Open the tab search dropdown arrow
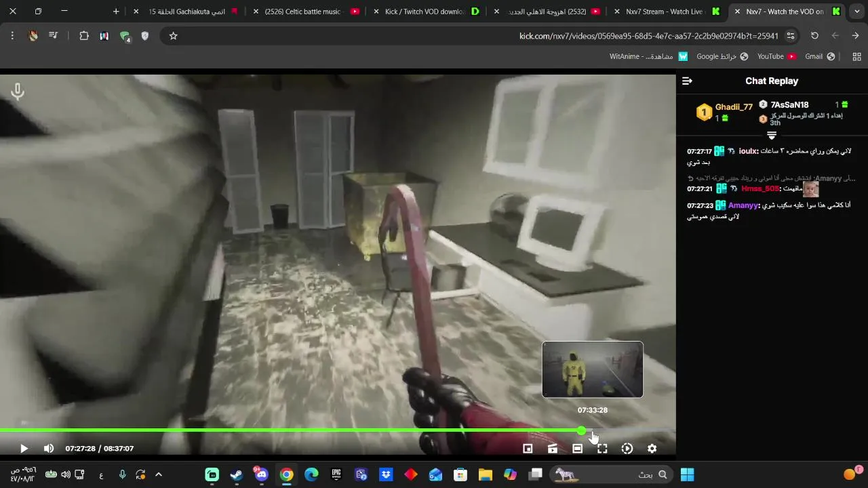Viewport: 868px width, 488px height. coord(857,12)
